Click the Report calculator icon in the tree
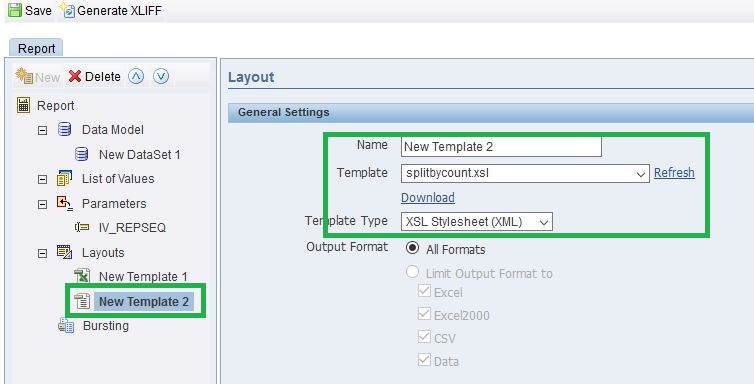The width and height of the screenshot is (754, 384). click(23, 105)
